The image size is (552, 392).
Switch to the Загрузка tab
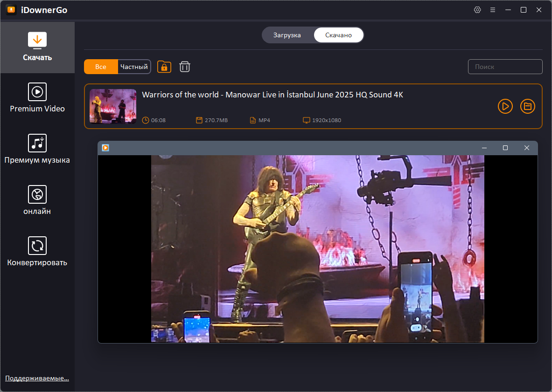pyautogui.click(x=287, y=35)
